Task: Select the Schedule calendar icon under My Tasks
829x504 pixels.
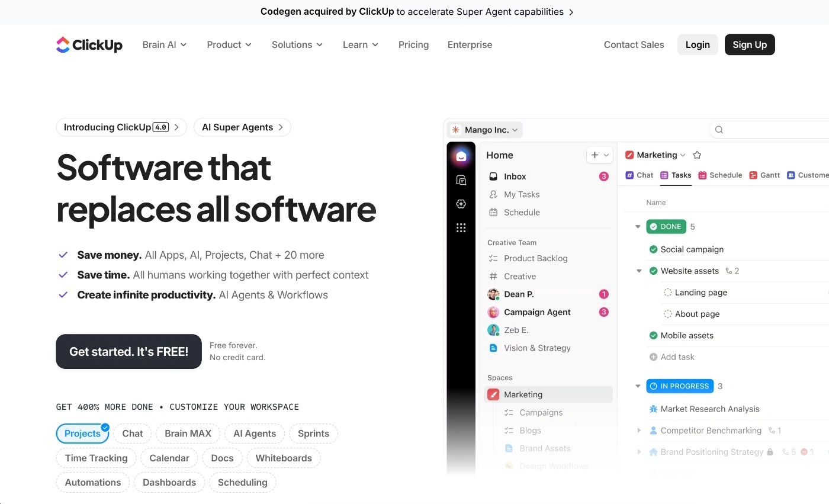Action: pyautogui.click(x=493, y=212)
